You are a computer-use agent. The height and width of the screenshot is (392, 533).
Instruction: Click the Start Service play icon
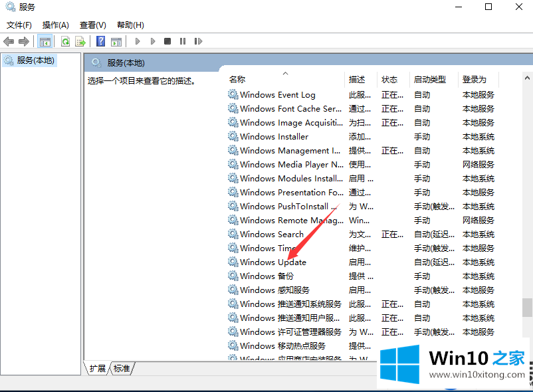click(138, 41)
